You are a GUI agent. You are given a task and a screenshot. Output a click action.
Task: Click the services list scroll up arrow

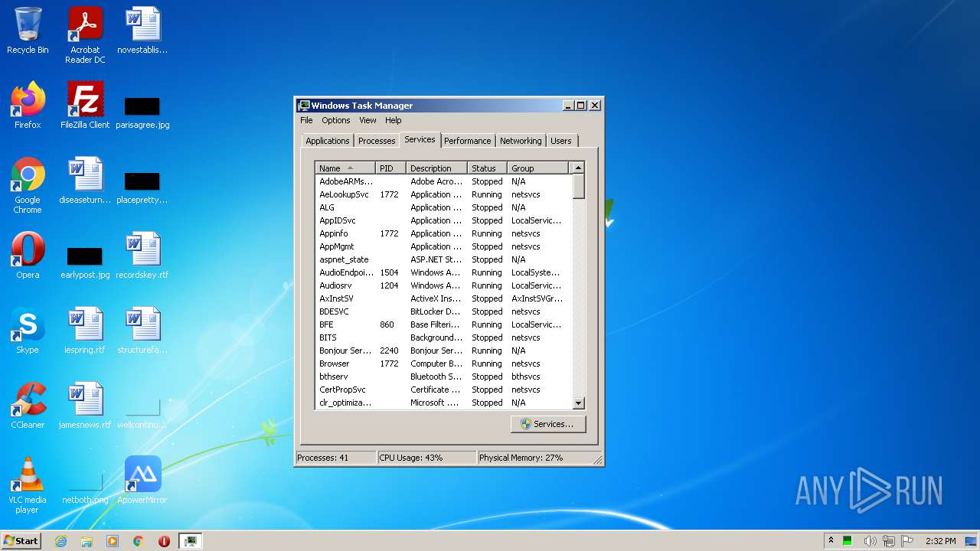pyautogui.click(x=579, y=168)
